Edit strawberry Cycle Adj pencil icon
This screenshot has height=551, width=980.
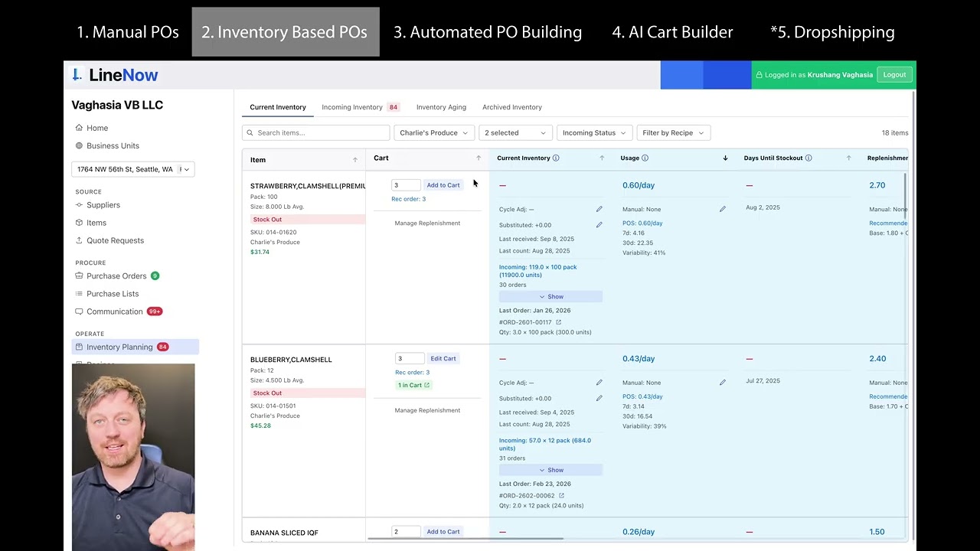[599, 209]
